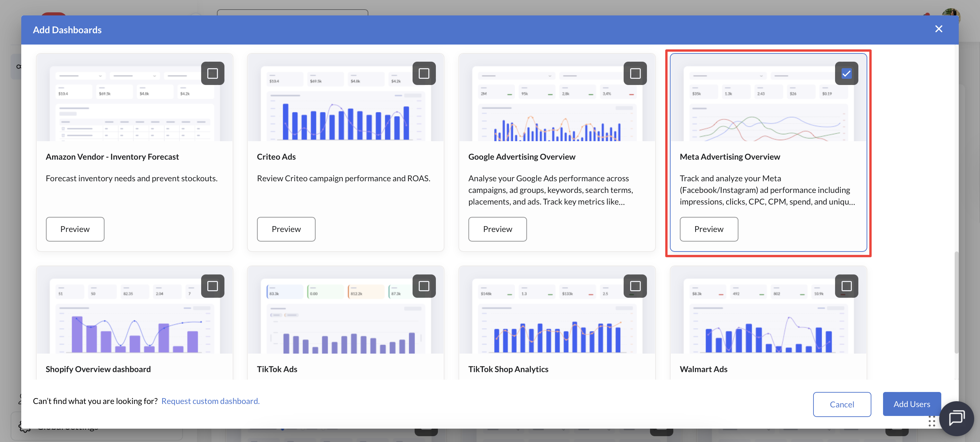Screen dimensions: 980x442
Task: Click Request custom dashboard link
Action: click(210, 401)
